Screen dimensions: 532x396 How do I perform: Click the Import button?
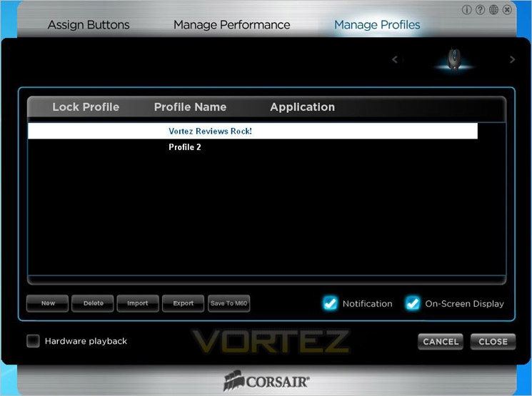pyautogui.click(x=138, y=303)
